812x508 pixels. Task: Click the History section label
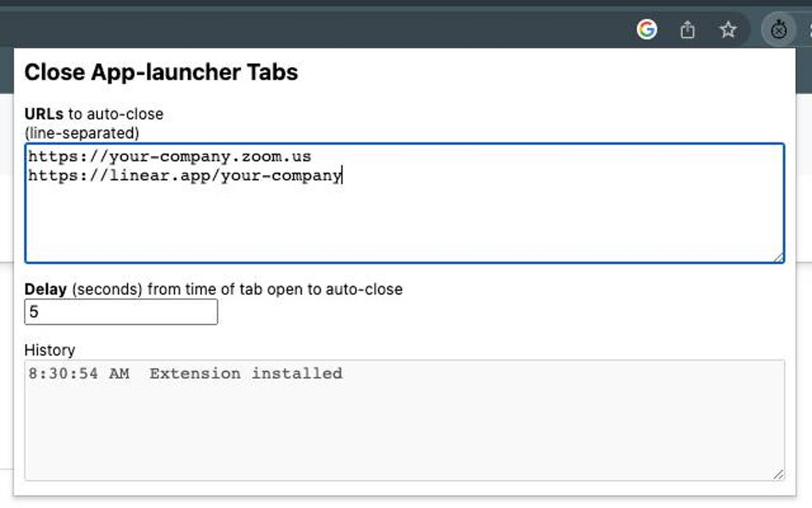pyautogui.click(x=50, y=350)
